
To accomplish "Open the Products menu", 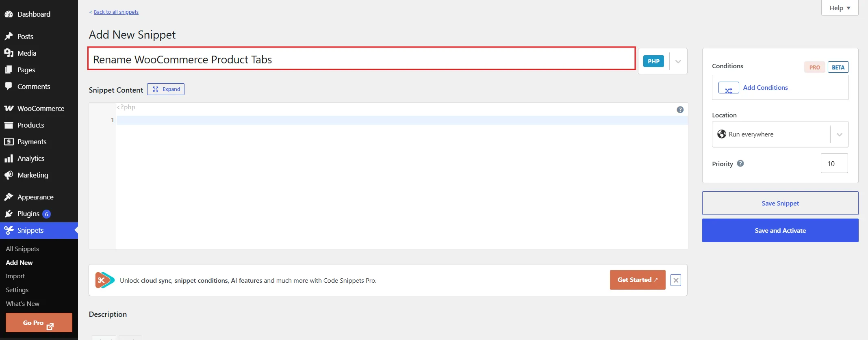I will pyautogui.click(x=39, y=125).
